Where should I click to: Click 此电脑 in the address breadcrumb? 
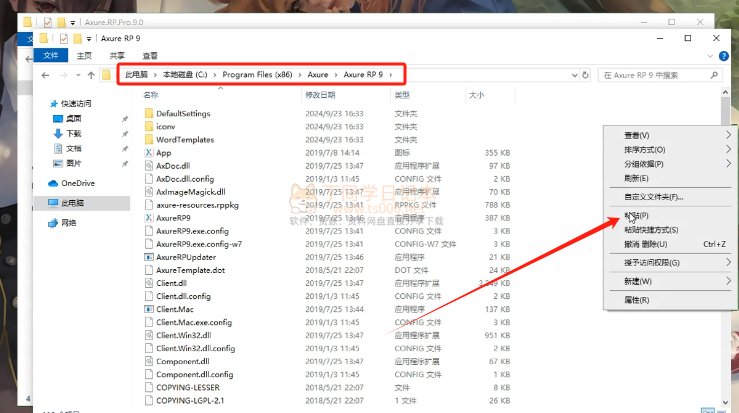(137, 74)
